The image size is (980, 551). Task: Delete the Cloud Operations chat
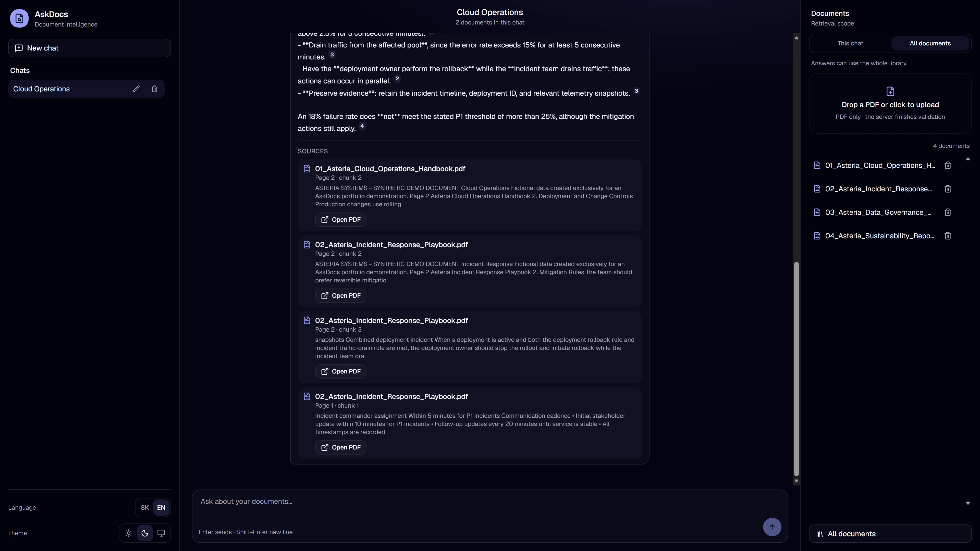point(154,89)
